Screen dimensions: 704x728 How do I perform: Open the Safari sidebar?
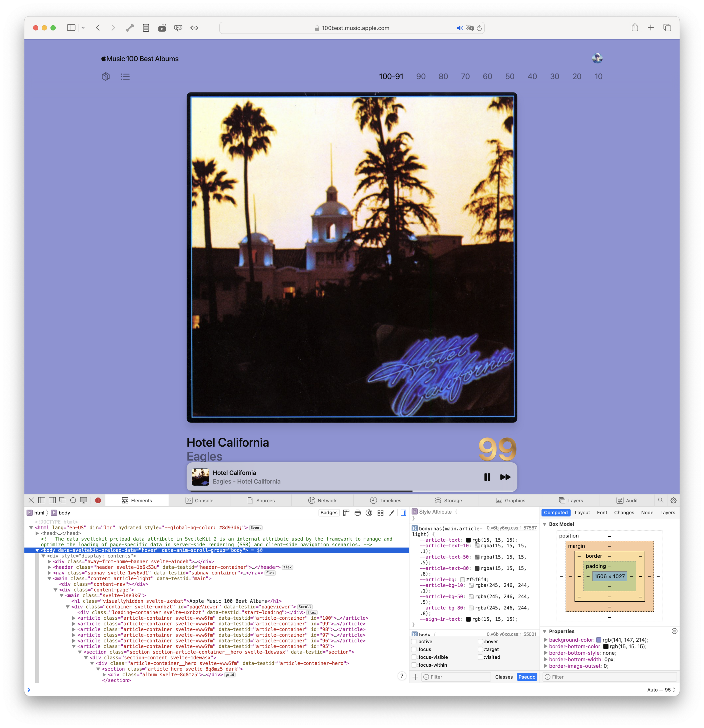click(x=71, y=28)
